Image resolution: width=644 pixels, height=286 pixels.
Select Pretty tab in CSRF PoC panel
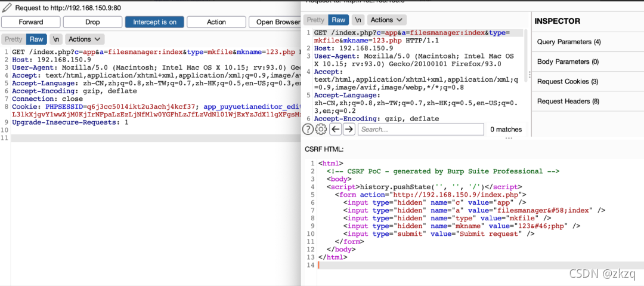pos(315,20)
